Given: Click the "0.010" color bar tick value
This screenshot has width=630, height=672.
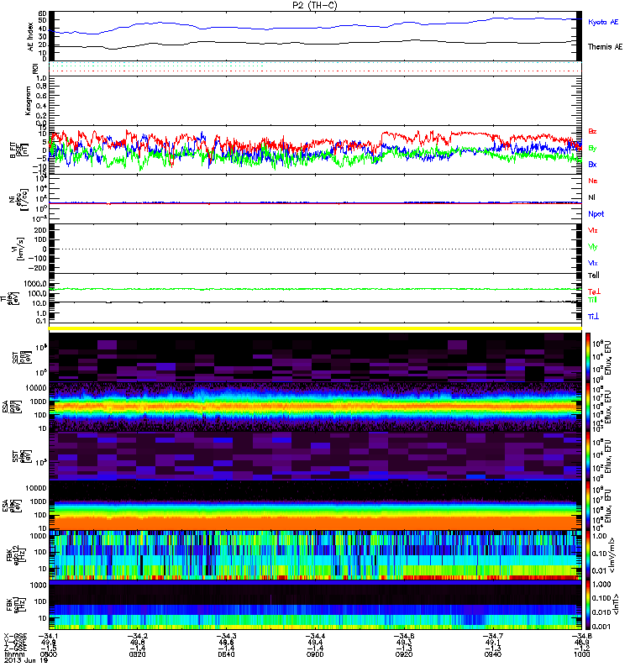Looking at the screenshot, I should click(x=601, y=612).
